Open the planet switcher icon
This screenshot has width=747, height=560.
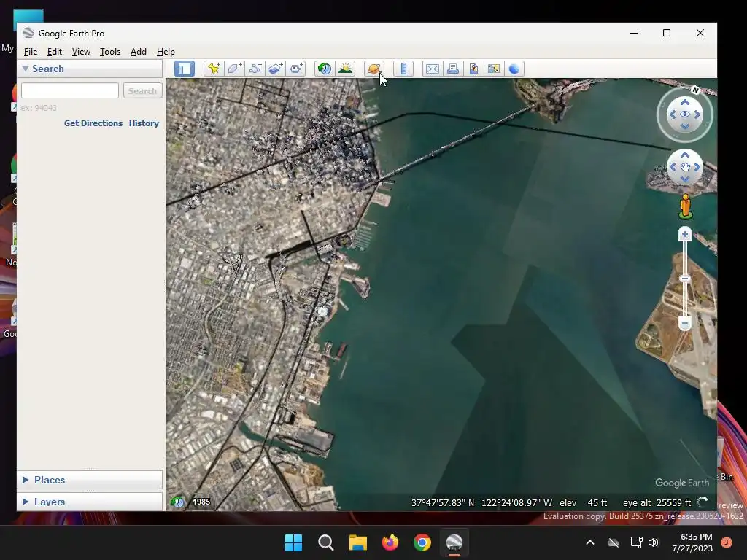coord(374,69)
